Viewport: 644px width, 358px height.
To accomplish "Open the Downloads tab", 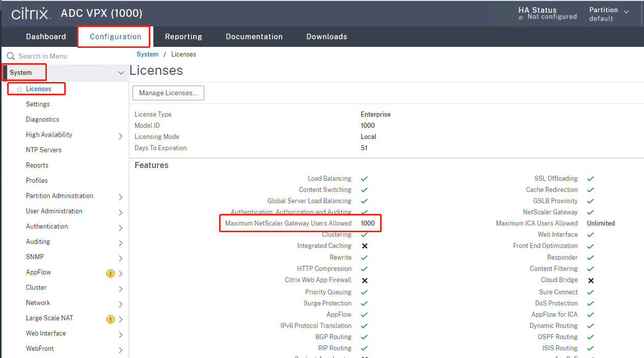I will click(x=326, y=36).
